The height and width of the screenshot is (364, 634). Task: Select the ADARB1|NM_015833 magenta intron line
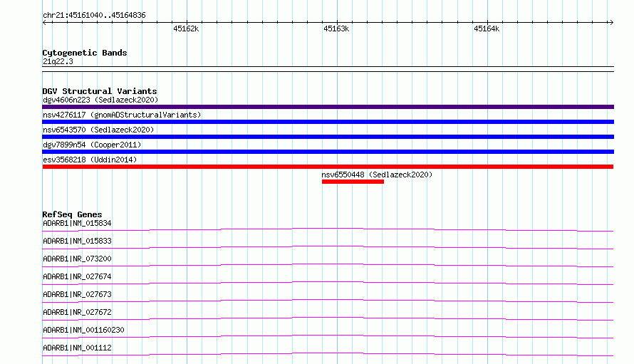click(x=328, y=247)
